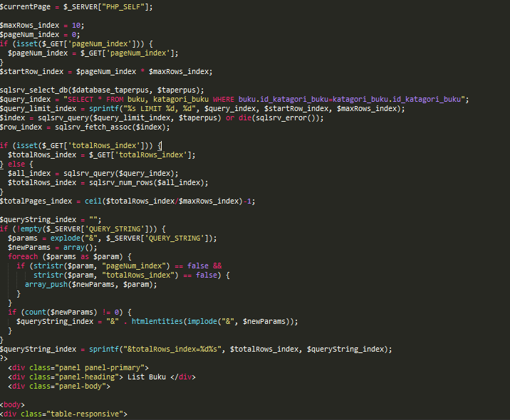Click the die keyword on the sqlsrv_query line
The height and width of the screenshot is (420, 510).
[x=245, y=117]
